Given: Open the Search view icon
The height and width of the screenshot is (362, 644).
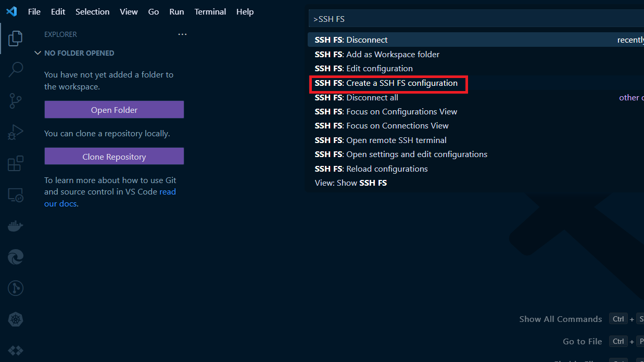Looking at the screenshot, I should (x=16, y=69).
